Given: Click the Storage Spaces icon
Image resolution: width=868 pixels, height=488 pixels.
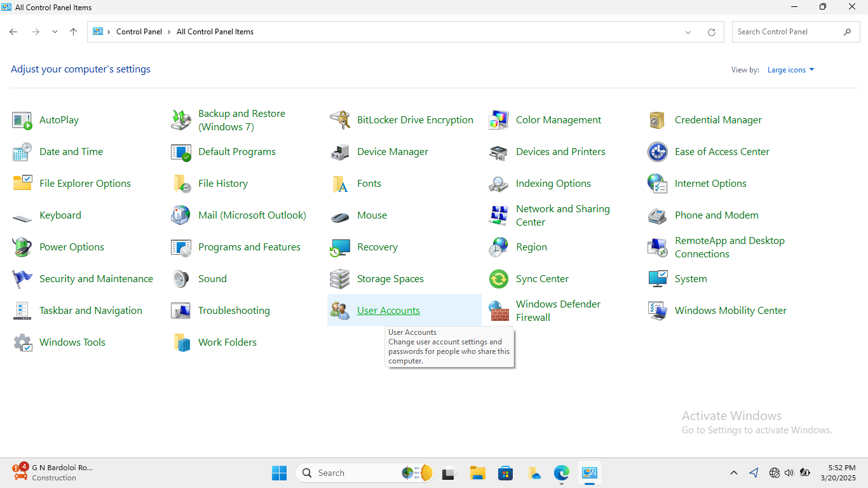Looking at the screenshot, I should tap(340, 279).
